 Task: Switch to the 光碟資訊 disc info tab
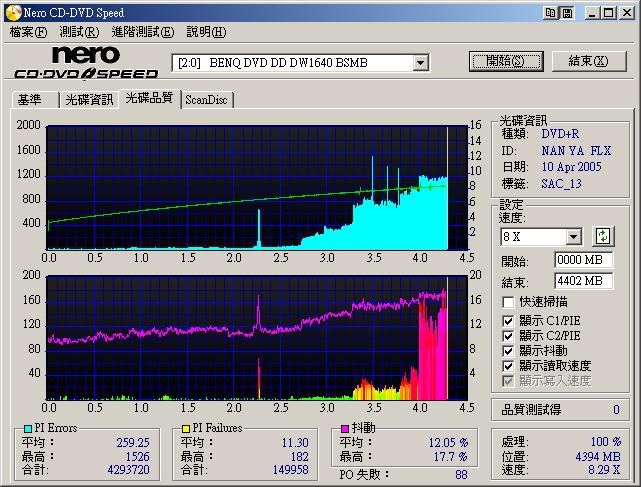(x=89, y=100)
